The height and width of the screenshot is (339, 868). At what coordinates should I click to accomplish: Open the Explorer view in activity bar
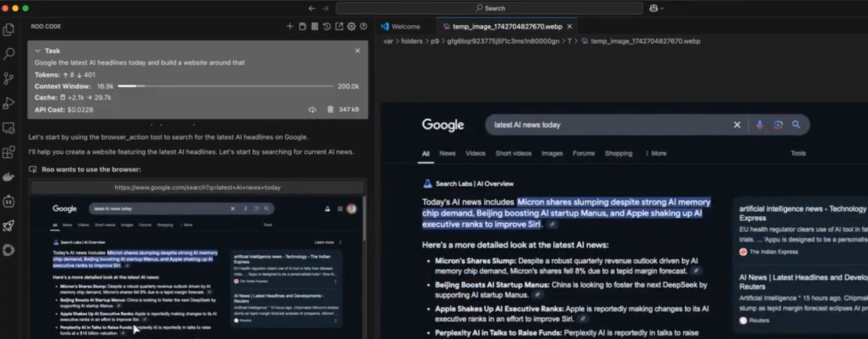(x=9, y=29)
